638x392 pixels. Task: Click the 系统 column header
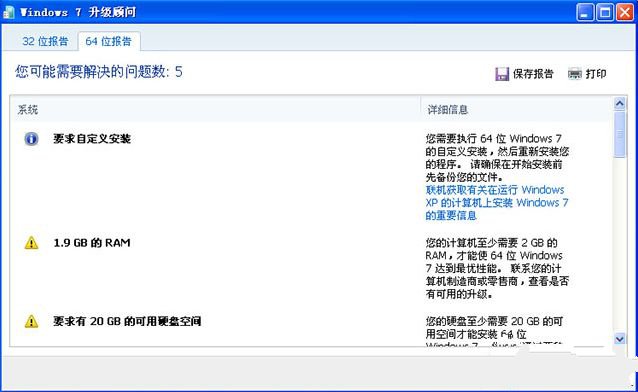(x=28, y=110)
